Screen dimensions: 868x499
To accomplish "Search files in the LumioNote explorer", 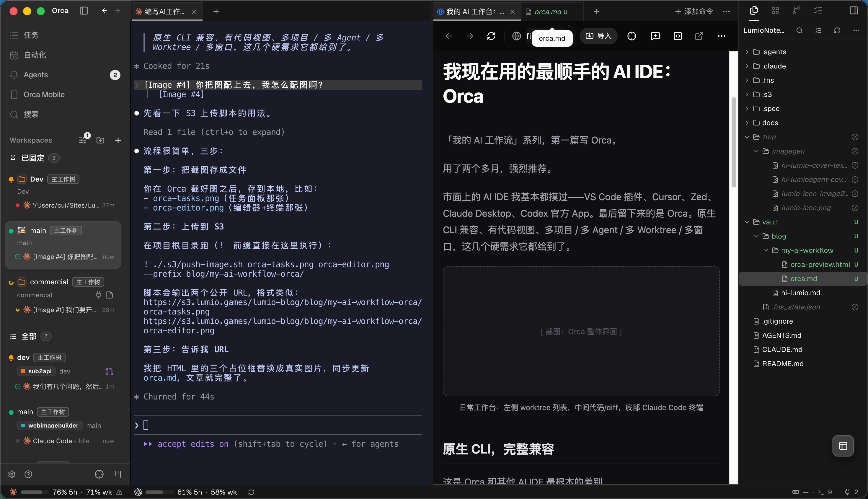I will (800, 30).
